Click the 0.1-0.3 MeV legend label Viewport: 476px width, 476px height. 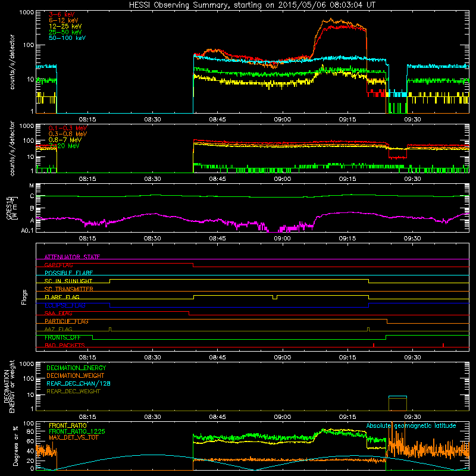(x=68, y=128)
